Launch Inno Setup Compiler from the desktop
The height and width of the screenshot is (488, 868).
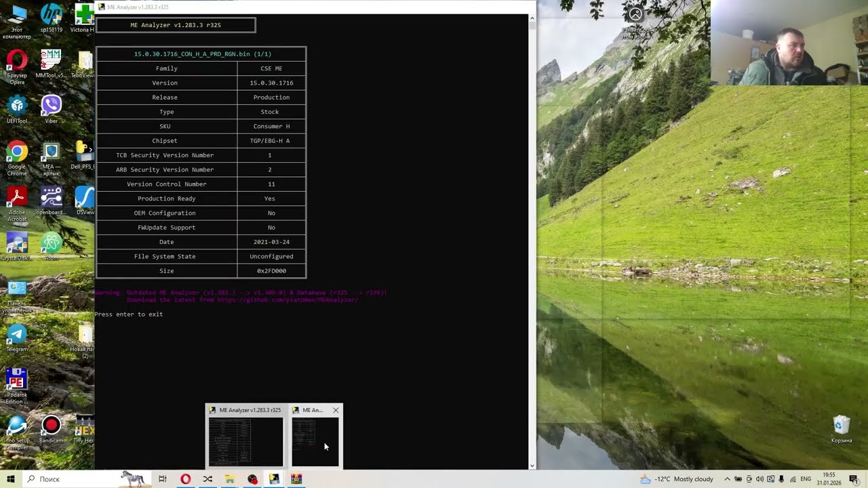pyautogui.click(x=17, y=432)
